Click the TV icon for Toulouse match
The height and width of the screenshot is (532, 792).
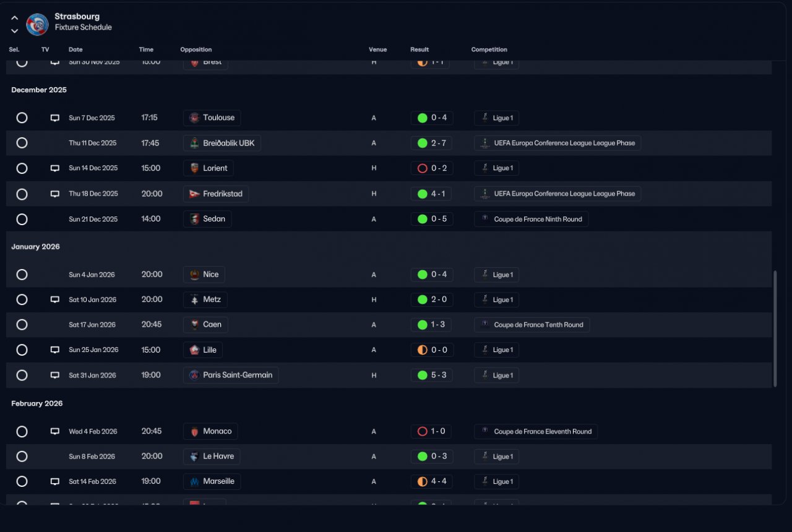(54, 118)
